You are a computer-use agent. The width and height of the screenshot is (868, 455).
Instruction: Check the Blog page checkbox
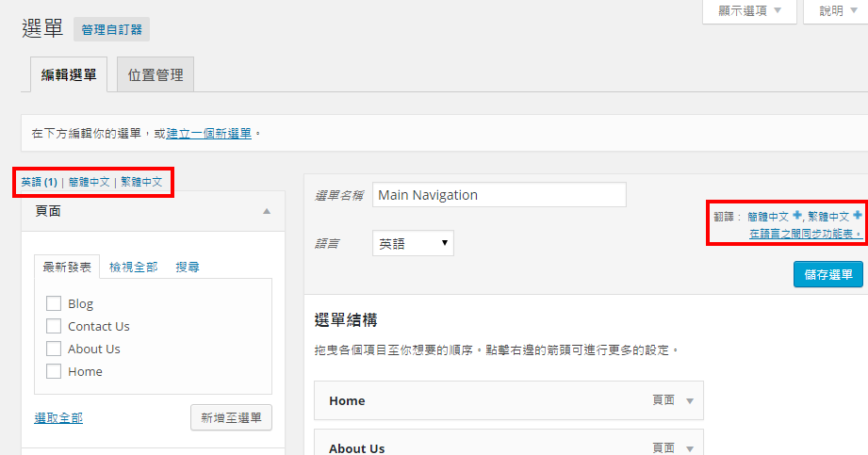[x=54, y=303]
